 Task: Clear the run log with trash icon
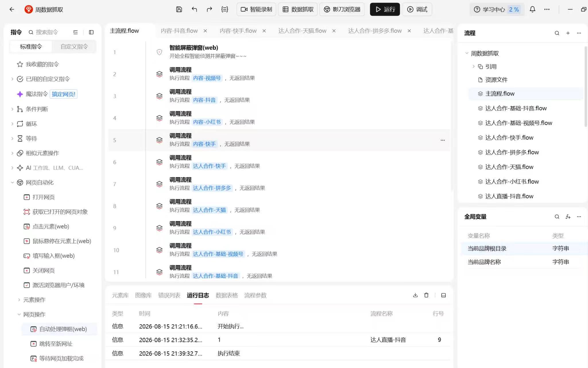(x=426, y=295)
